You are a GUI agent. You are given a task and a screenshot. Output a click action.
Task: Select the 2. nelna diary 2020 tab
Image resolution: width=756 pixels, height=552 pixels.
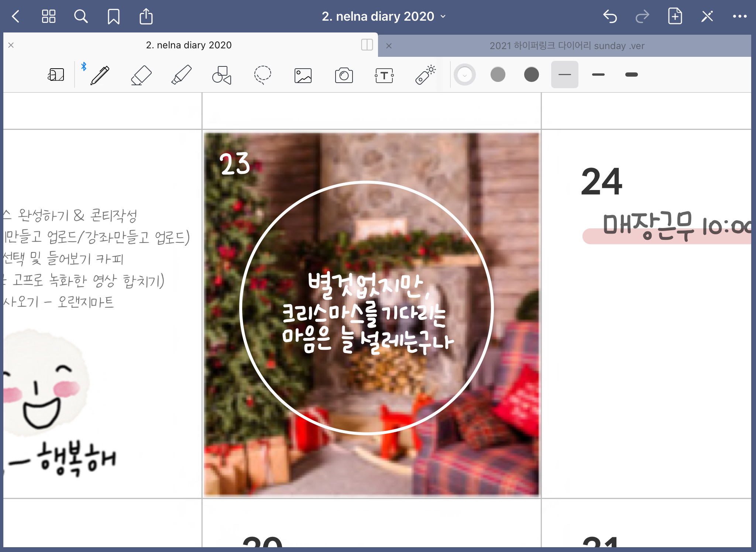[189, 45]
